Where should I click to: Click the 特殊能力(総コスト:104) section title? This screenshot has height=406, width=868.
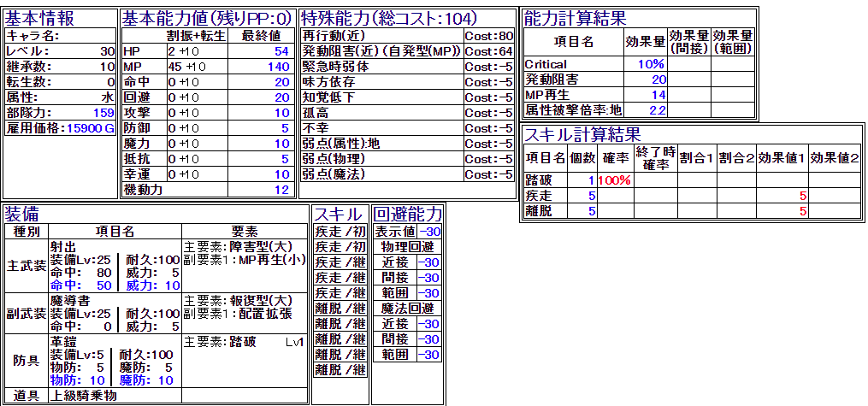coord(389,18)
